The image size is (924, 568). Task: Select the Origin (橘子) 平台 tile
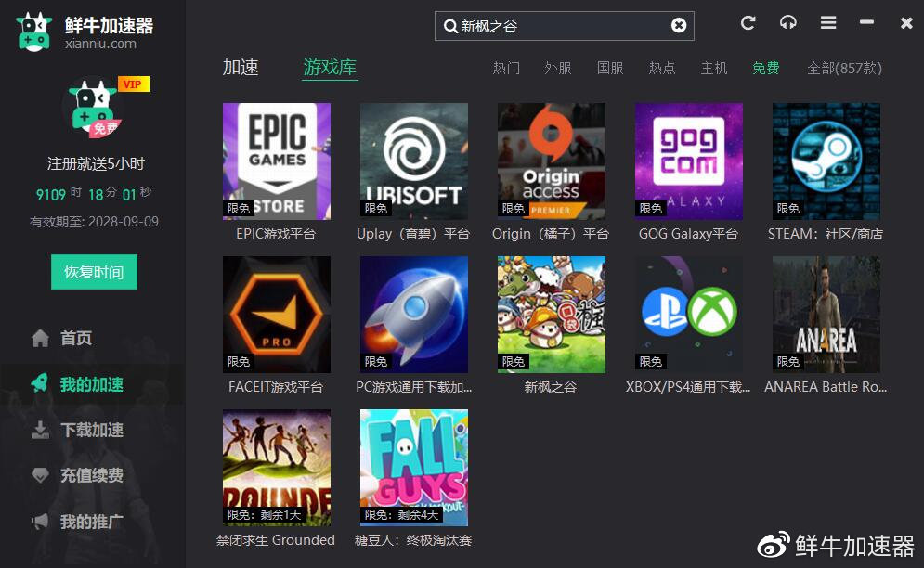551,161
